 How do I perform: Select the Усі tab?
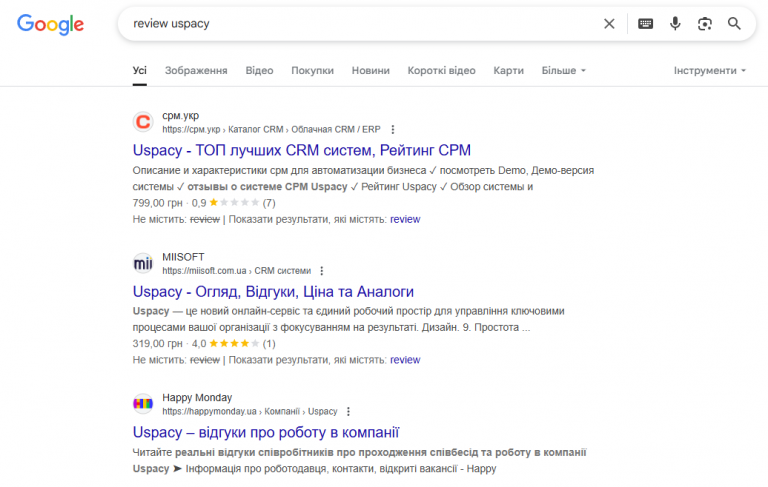(140, 71)
